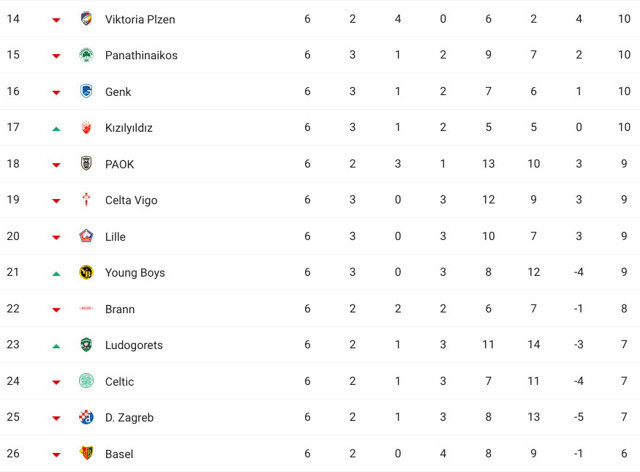This screenshot has width=640, height=472.
Task: Click rank number 26 for Basel
Action: (x=14, y=453)
